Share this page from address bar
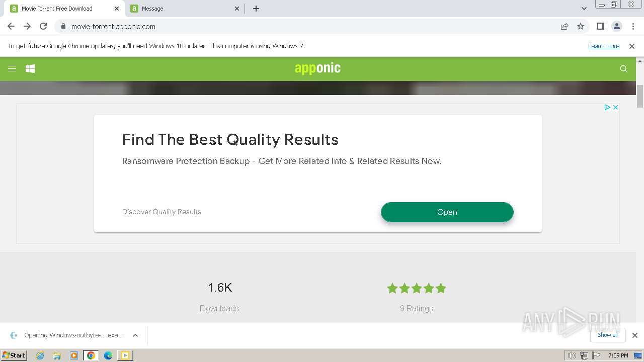Viewport: 644px width, 362px height. [565, 27]
